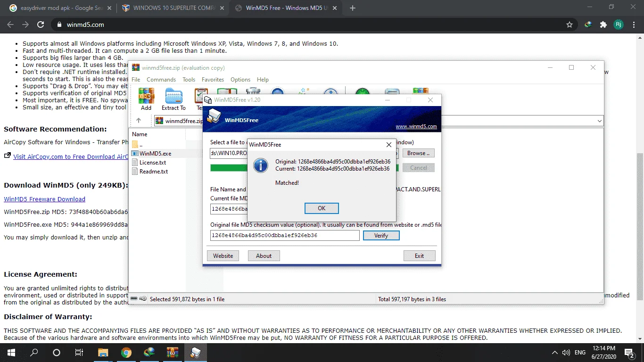
Task: Click the Website button in WinMD5Free
Action: (x=223, y=256)
